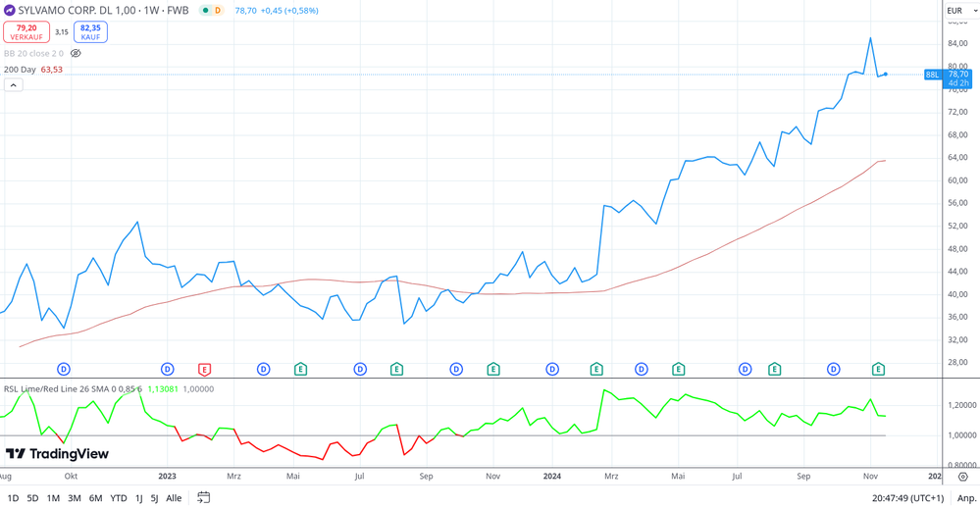Open chart settings gear icon bottom right
980x509 pixels.
click(962, 477)
